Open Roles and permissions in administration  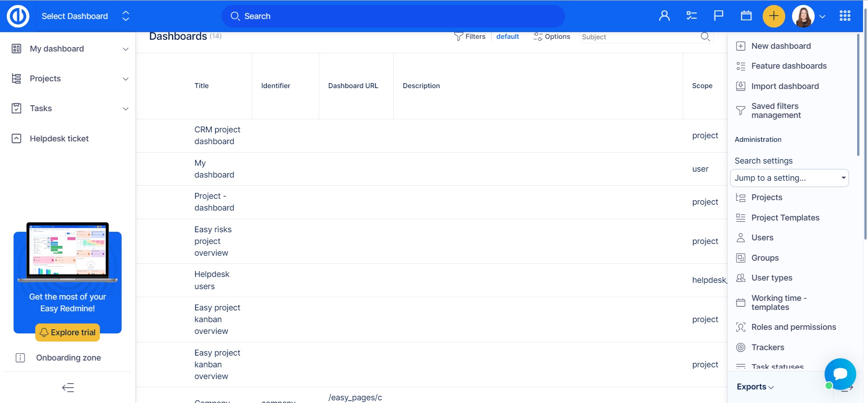coord(793,327)
